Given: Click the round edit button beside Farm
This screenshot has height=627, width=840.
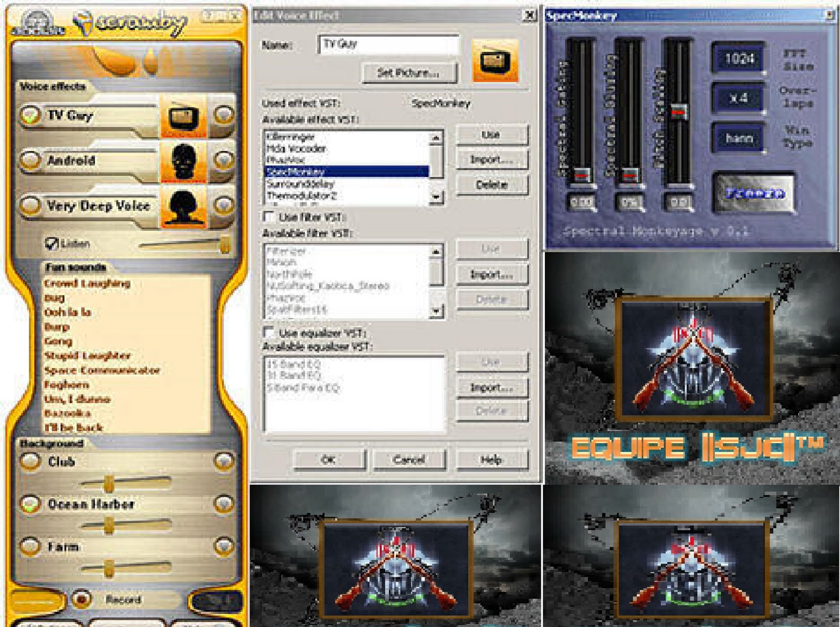Looking at the screenshot, I should point(224,546).
